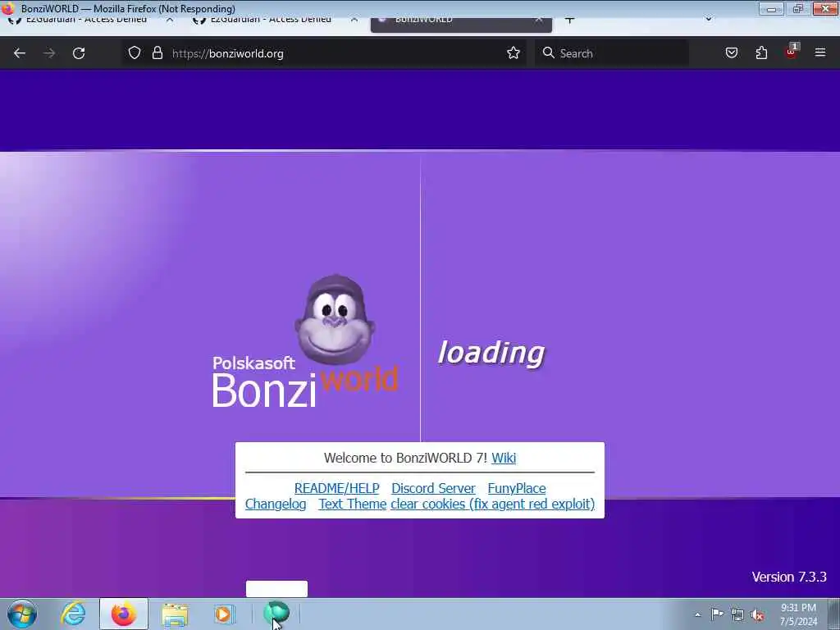This screenshot has height=630, width=840.
Task: Click the 'Version 7.3.3' text
Action: click(x=788, y=577)
